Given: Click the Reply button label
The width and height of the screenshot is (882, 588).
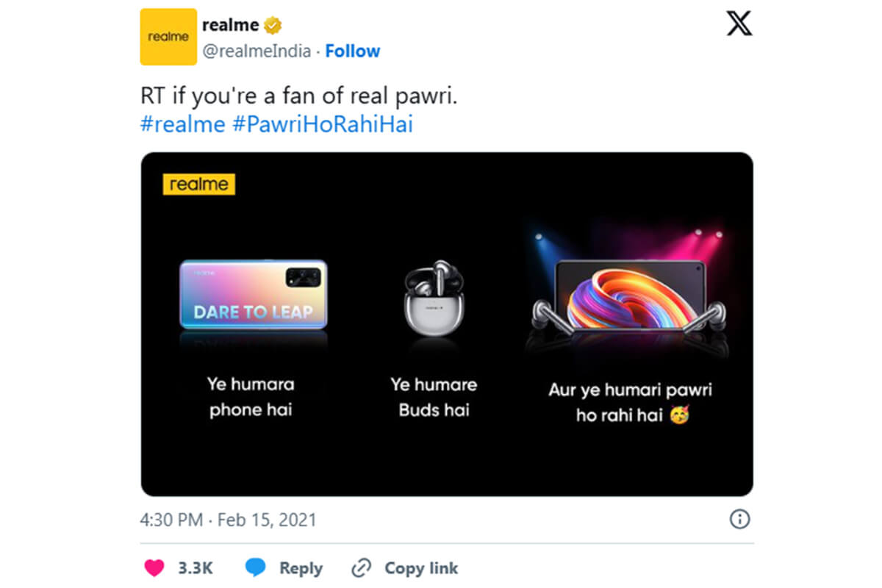Looking at the screenshot, I should click(301, 568).
